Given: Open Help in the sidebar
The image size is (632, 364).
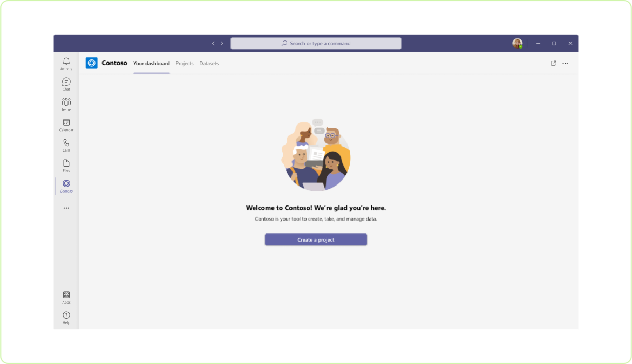Looking at the screenshot, I should coord(66,318).
